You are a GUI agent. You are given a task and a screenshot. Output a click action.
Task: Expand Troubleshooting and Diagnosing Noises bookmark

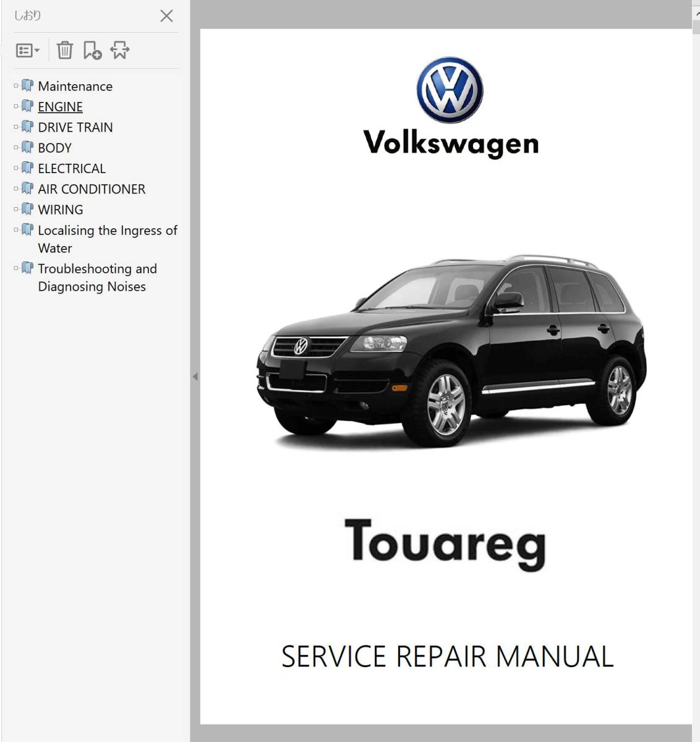[16, 268]
